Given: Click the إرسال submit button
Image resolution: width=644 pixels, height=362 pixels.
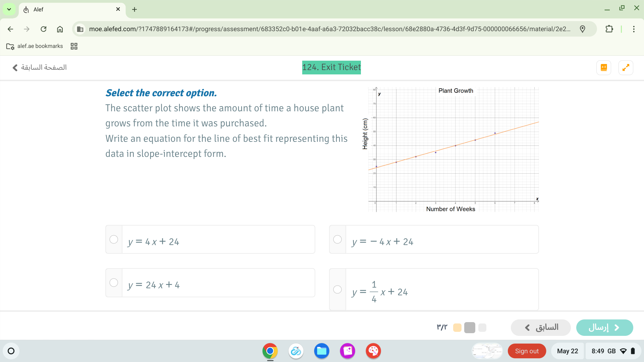Looking at the screenshot, I should pyautogui.click(x=604, y=327).
